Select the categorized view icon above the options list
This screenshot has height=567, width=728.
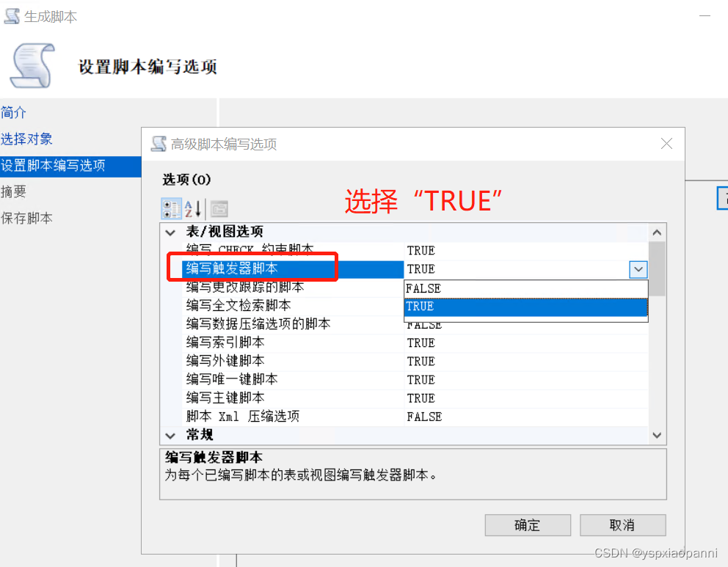[x=171, y=208]
